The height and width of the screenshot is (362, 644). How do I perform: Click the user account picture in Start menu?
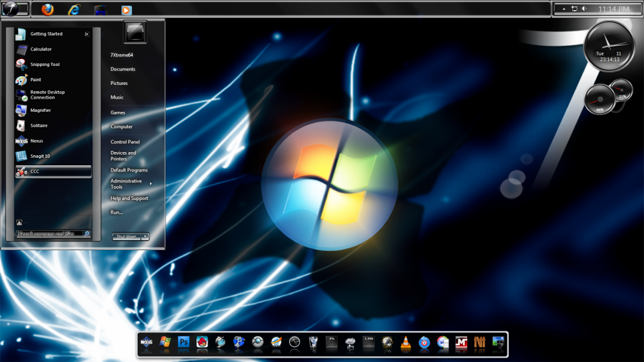pyautogui.click(x=135, y=33)
